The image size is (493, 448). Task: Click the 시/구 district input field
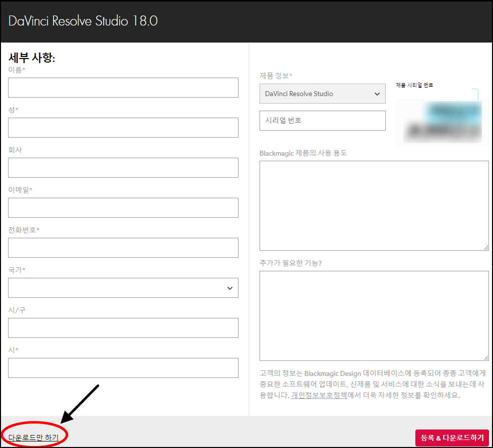click(x=123, y=328)
